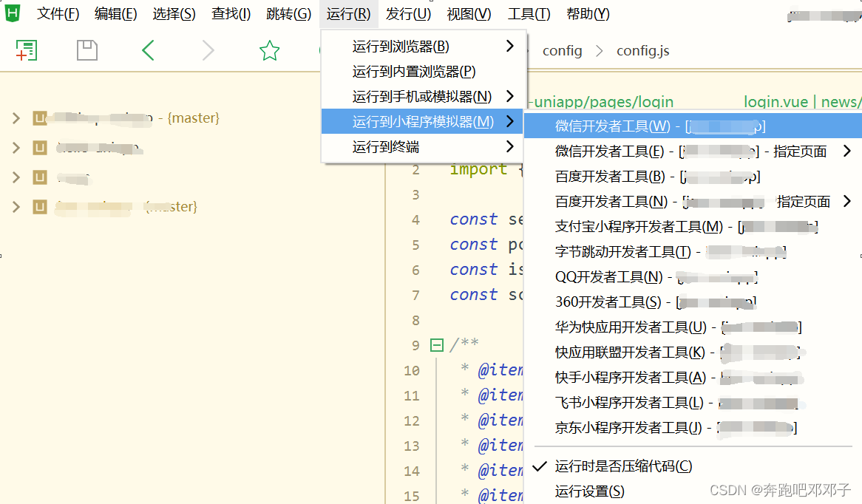The height and width of the screenshot is (504, 862).
Task: Select 运行到小程序模拟器(M)
Action: coord(422,121)
